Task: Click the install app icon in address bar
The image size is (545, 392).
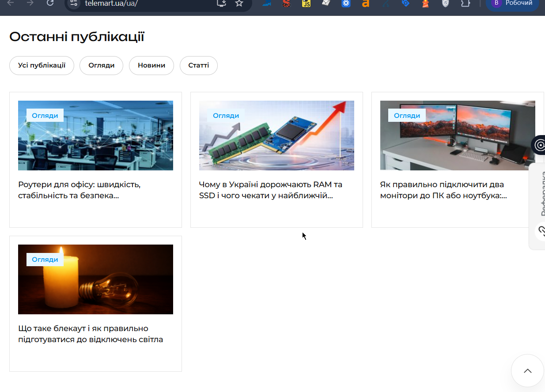Action: 222,3
